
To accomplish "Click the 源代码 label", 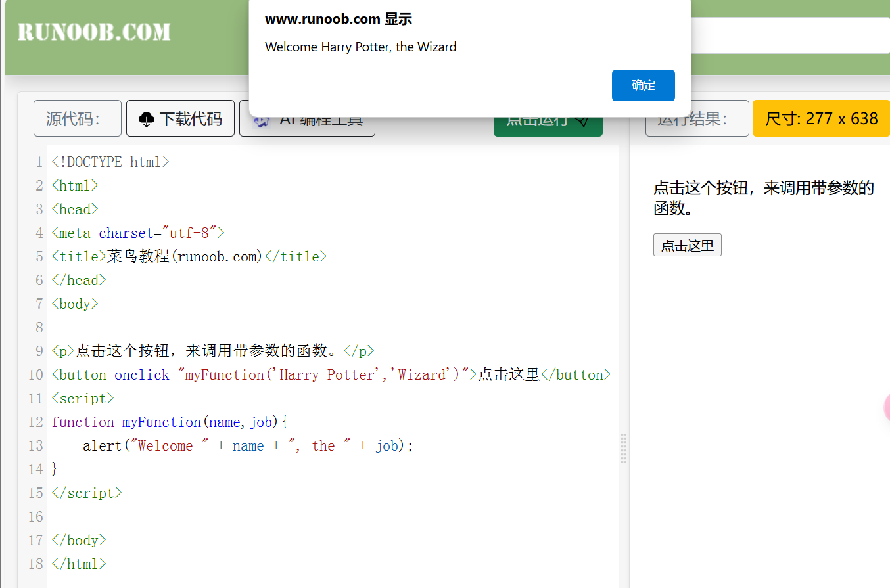I will pos(78,118).
